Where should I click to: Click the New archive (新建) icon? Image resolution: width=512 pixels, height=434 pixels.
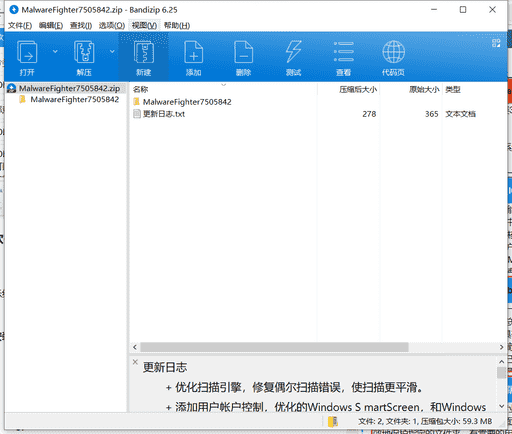pyautogui.click(x=144, y=52)
